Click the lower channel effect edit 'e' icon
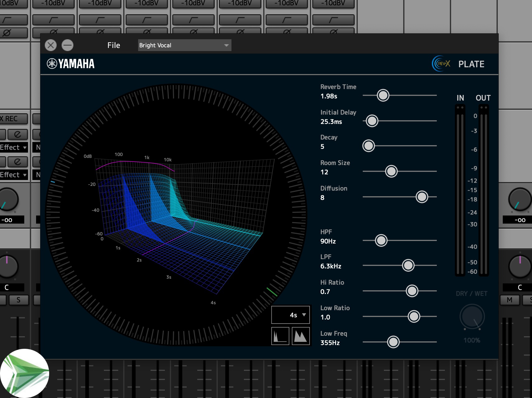The image size is (532, 398). [x=17, y=162]
